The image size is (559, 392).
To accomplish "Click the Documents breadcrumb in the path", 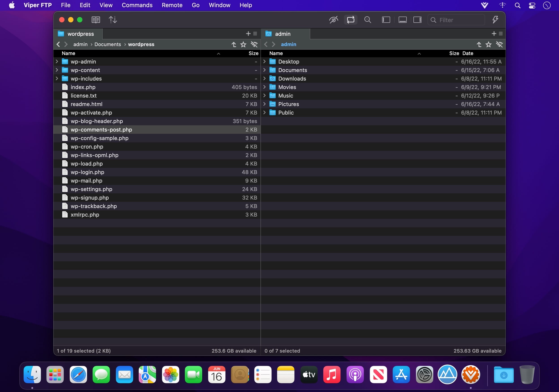I will click(x=108, y=44).
